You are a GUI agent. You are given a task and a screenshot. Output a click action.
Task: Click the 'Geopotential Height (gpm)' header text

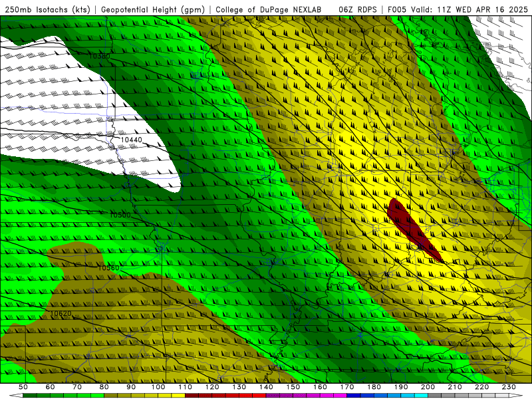pos(153,9)
